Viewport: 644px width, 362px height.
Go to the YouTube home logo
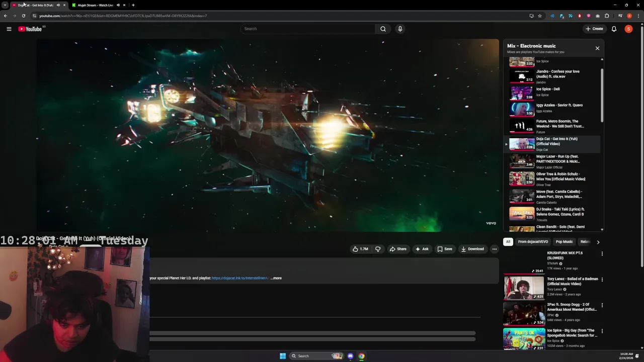pyautogui.click(x=30, y=29)
